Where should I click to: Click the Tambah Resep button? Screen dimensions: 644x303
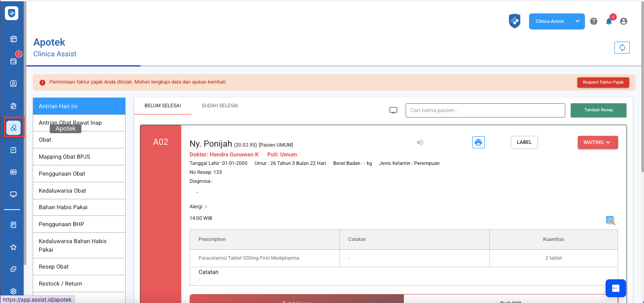598,110
